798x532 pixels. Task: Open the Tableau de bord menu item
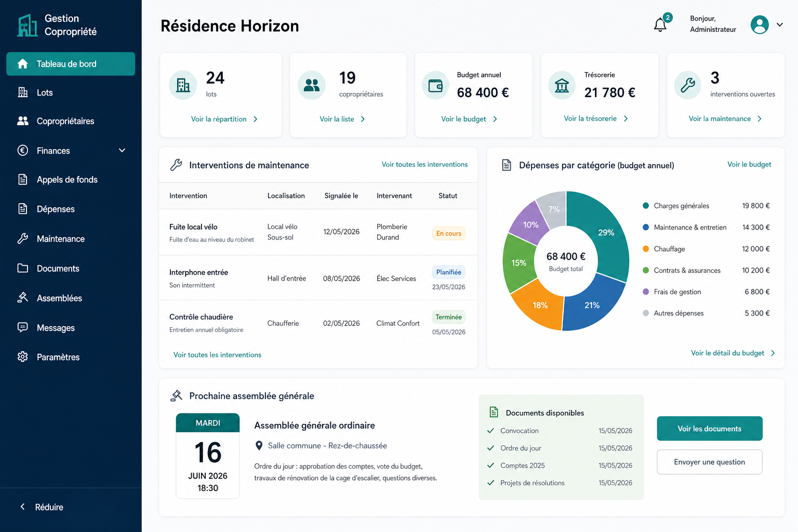click(x=71, y=64)
